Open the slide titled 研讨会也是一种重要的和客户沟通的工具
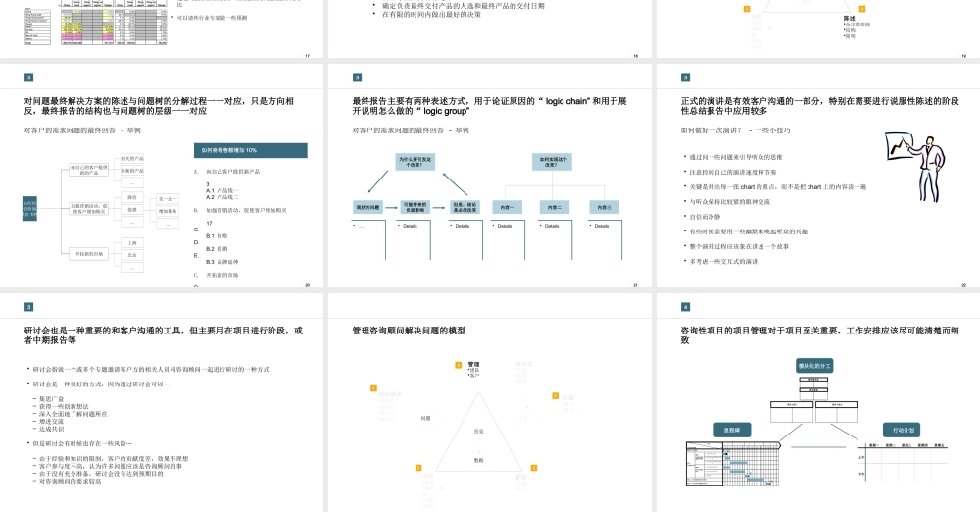 click(162, 402)
